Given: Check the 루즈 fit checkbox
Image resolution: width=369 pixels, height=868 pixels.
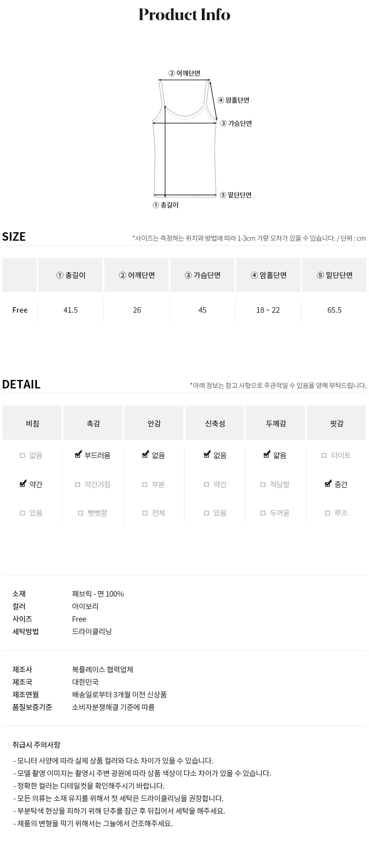Looking at the screenshot, I should [327, 513].
